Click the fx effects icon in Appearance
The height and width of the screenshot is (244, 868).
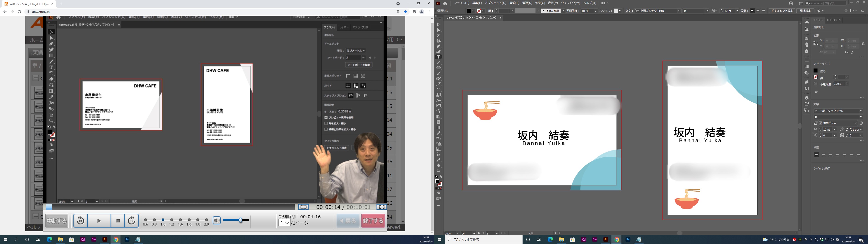pos(816,92)
